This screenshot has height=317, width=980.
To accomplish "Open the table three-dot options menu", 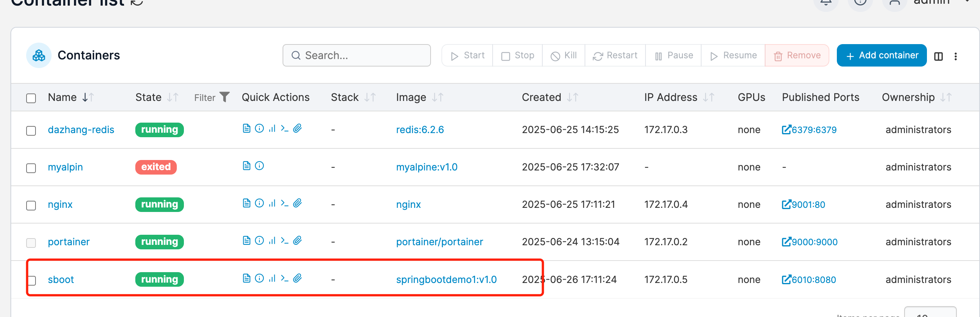I will click(x=956, y=56).
